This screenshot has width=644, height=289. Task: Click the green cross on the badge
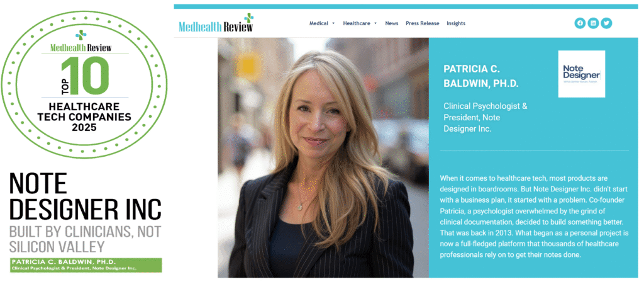click(x=81, y=35)
